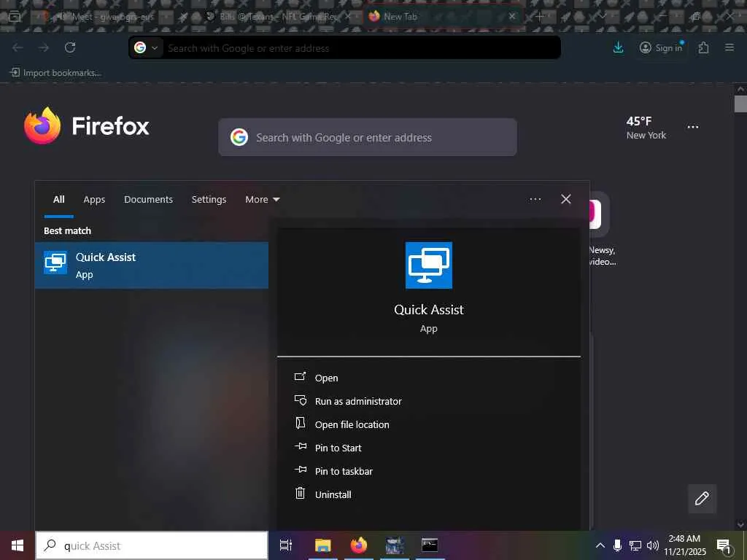Viewport: 747px width, 560px height.
Task: Open network status tray icon
Action: [635, 545]
